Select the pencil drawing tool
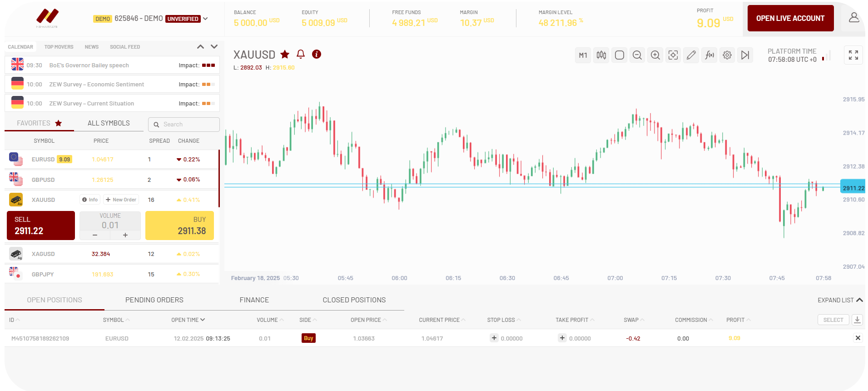Image resolution: width=868 pixels, height=391 pixels. click(x=691, y=55)
